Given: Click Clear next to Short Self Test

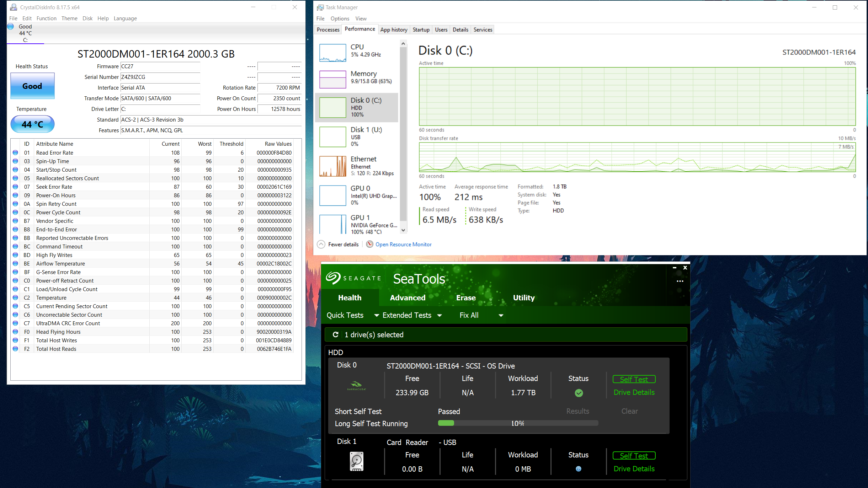Looking at the screenshot, I should coord(629,411).
